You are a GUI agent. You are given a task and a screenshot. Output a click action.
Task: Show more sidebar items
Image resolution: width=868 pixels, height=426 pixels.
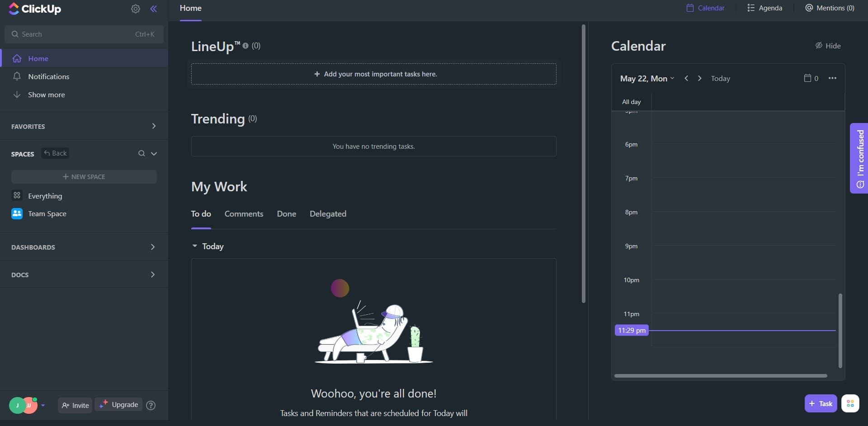45,95
